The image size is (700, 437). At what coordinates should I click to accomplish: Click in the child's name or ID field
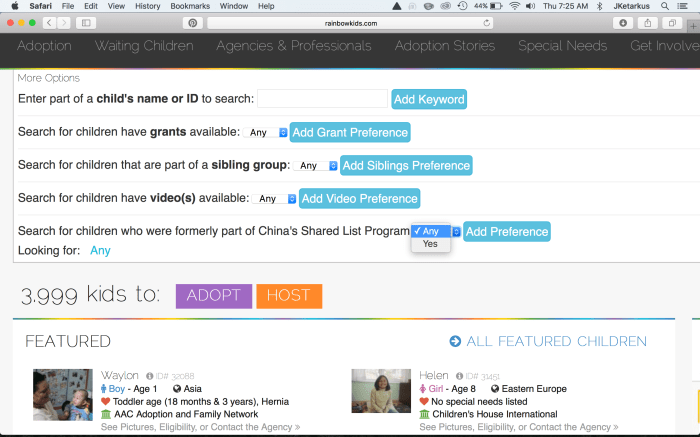(x=322, y=99)
